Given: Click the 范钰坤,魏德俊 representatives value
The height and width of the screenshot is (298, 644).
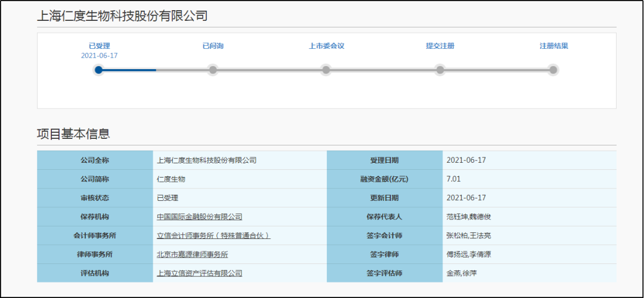Looking at the screenshot, I should pos(469,217).
